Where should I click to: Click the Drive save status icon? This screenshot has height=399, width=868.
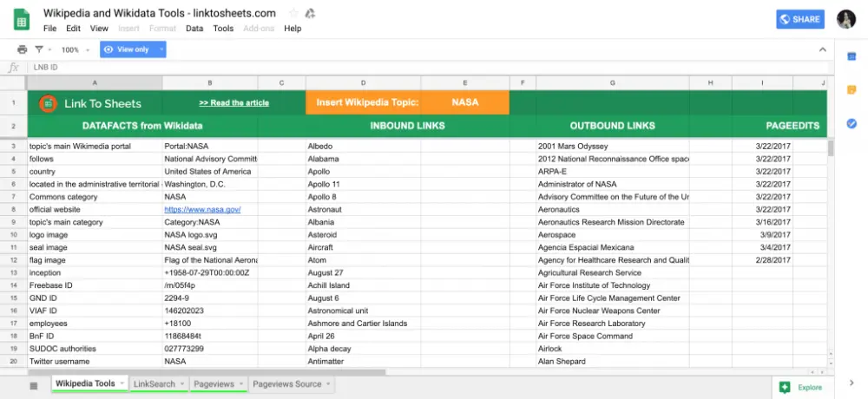[x=310, y=13]
